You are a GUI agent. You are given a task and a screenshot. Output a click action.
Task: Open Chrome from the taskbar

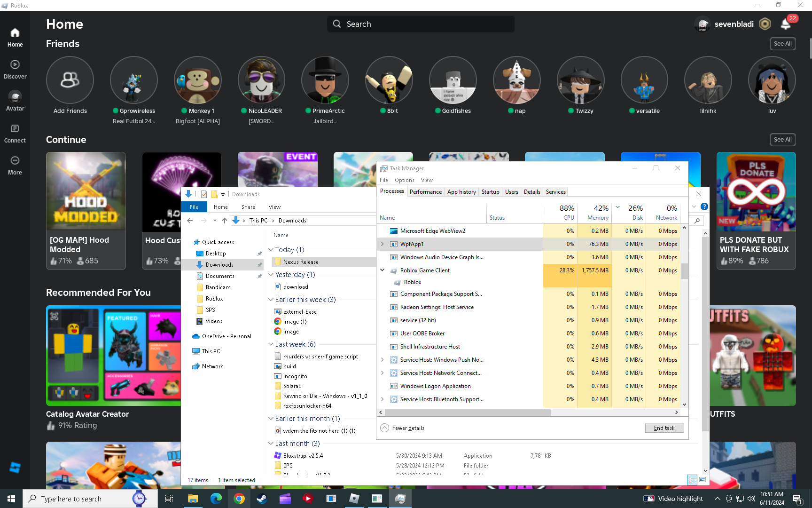tap(239, 499)
